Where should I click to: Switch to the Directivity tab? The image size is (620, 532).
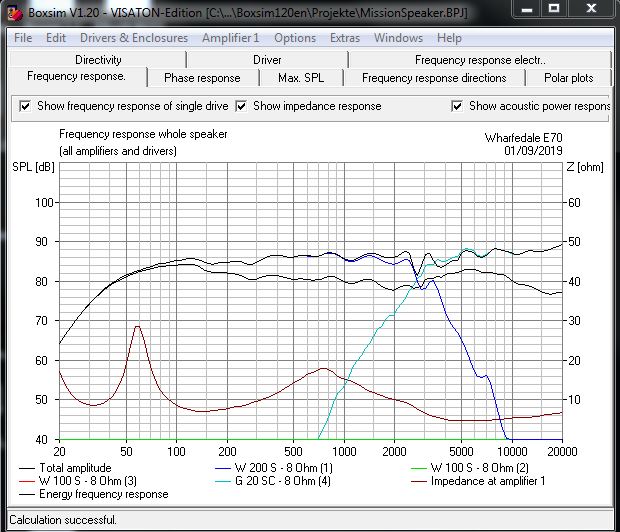[x=98, y=60]
